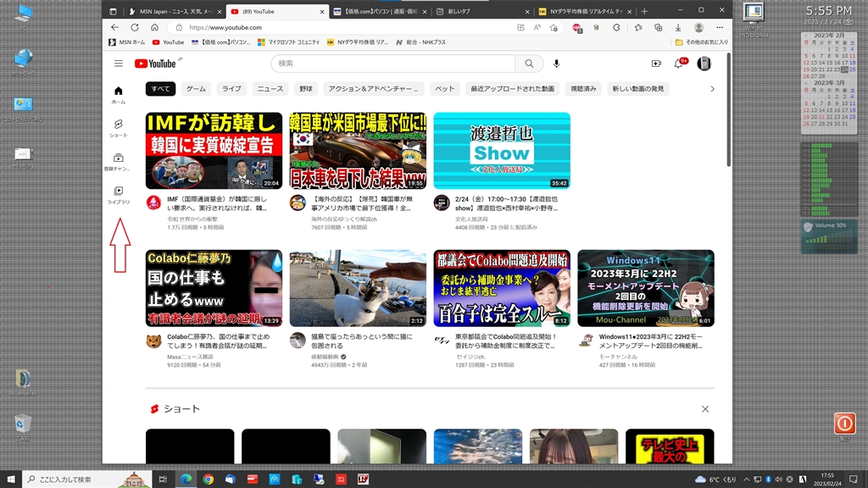Add this page to favorites with the star icon
Viewport: 868px width, 488px height.
554,27
